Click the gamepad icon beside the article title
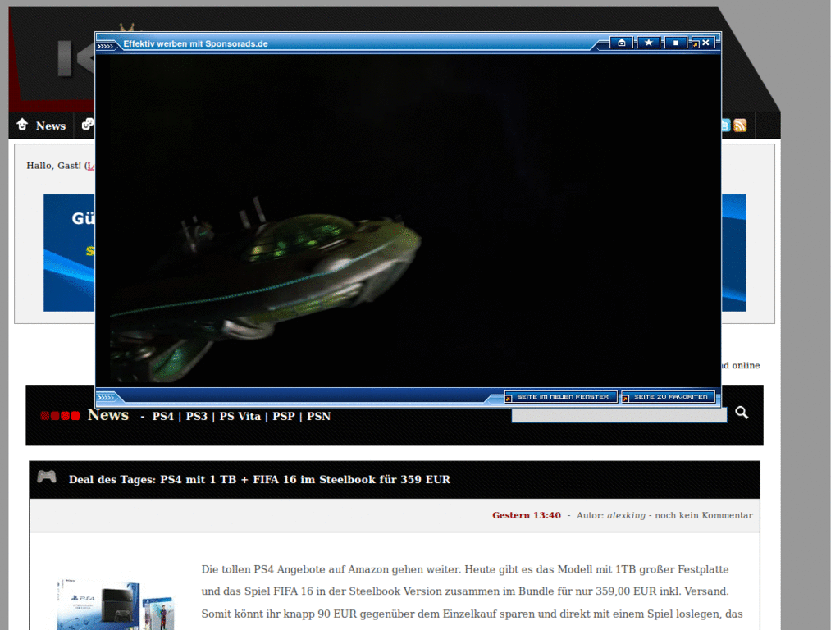This screenshot has height=630, width=840. (47, 477)
